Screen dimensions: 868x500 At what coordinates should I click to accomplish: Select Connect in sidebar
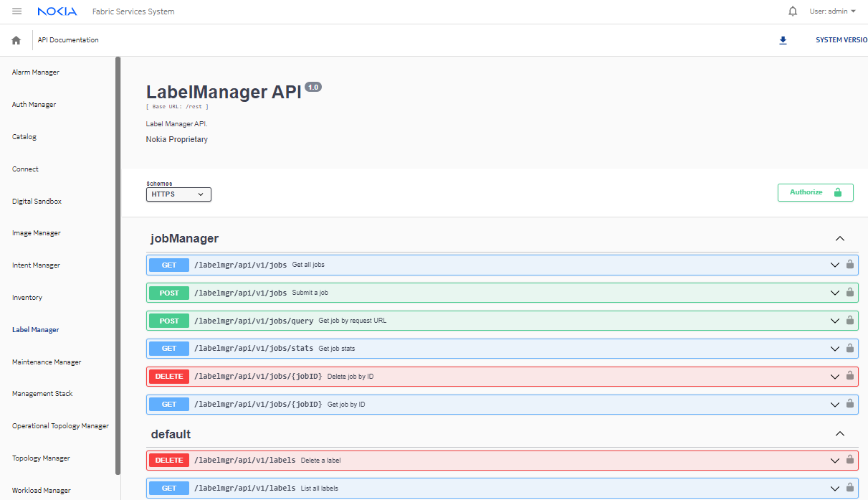[x=25, y=169]
